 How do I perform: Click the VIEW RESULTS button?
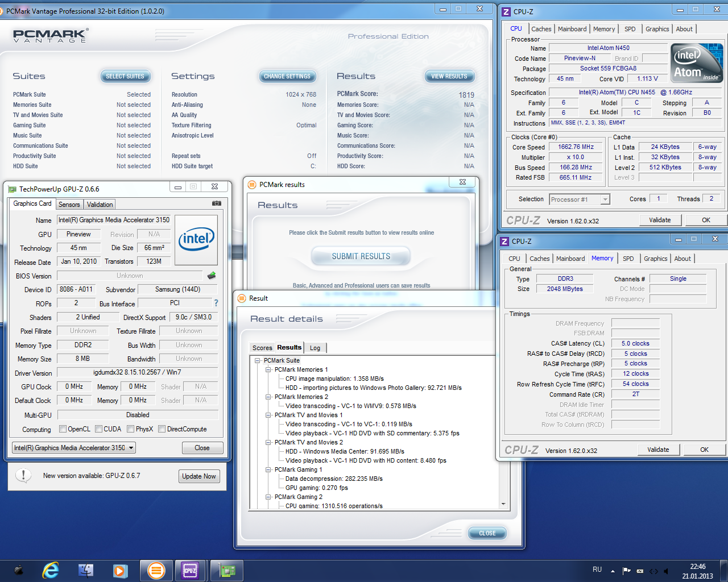point(449,76)
